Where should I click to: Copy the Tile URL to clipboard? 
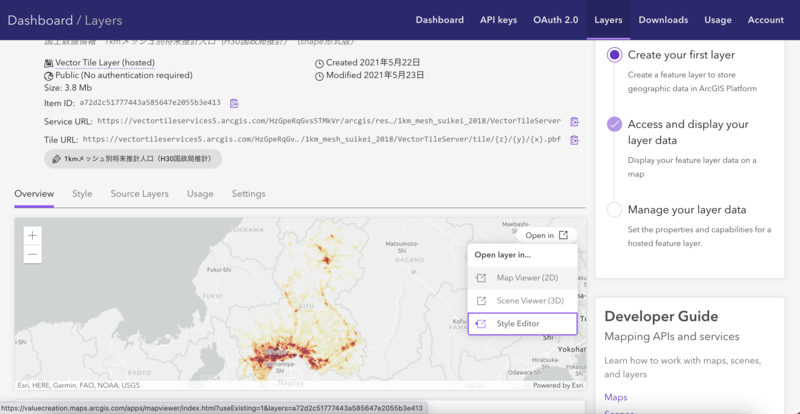pyautogui.click(x=574, y=139)
